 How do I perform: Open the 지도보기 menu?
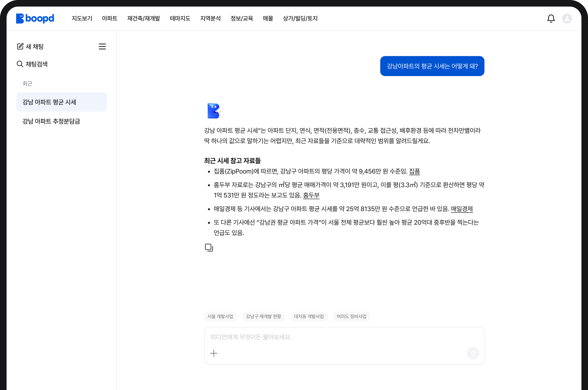pyautogui.click(x=82, y=18)
